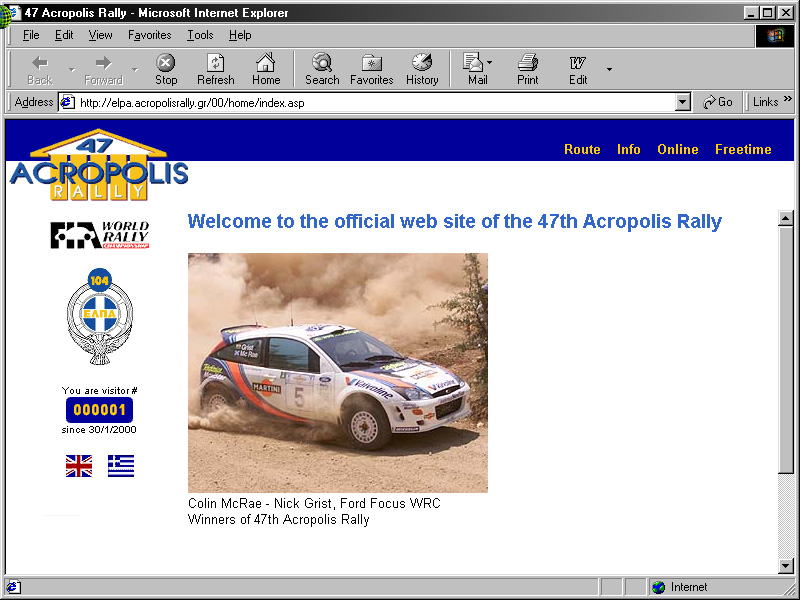
Task: Show the browsing History pane
Action: [422, 69]
